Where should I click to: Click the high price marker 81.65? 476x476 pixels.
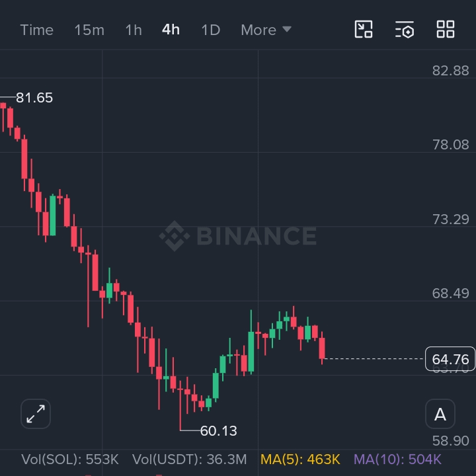(x=34, y=98)
